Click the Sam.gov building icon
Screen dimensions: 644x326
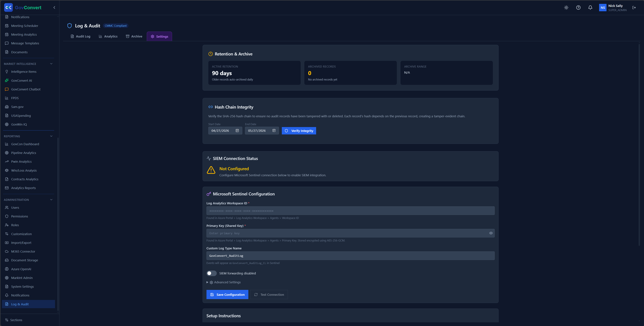click(x=7, y=107)
